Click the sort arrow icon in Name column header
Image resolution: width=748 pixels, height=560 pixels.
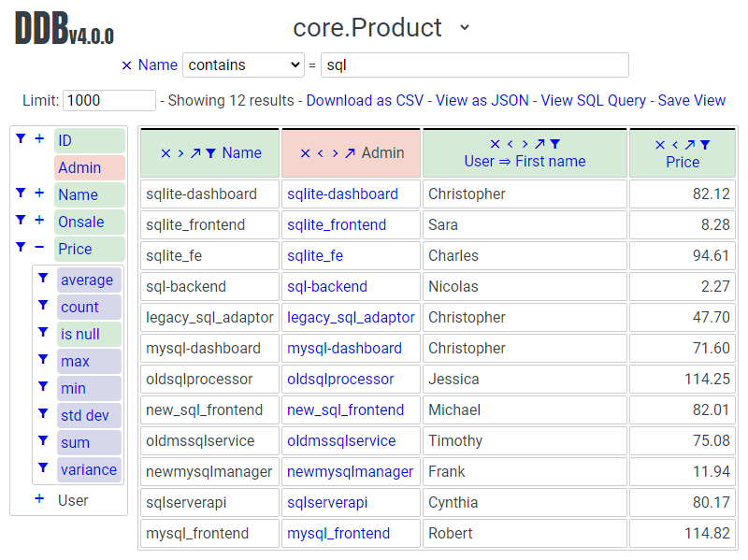[195, 153]
